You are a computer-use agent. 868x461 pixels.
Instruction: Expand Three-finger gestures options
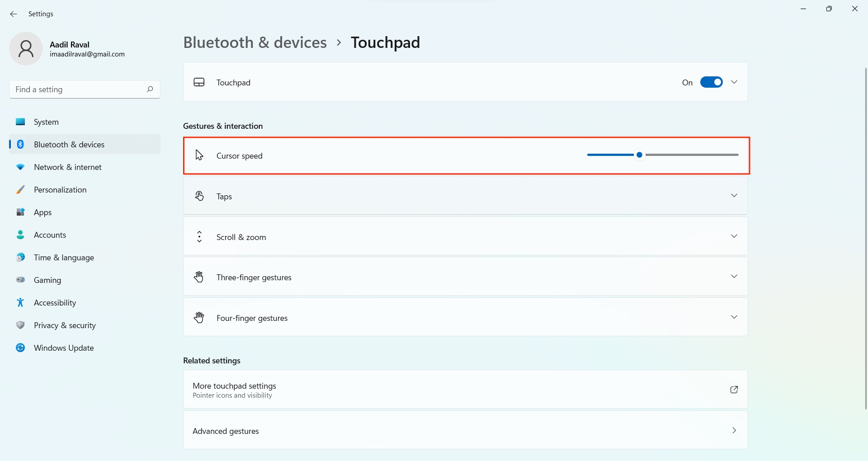point(734,277)
